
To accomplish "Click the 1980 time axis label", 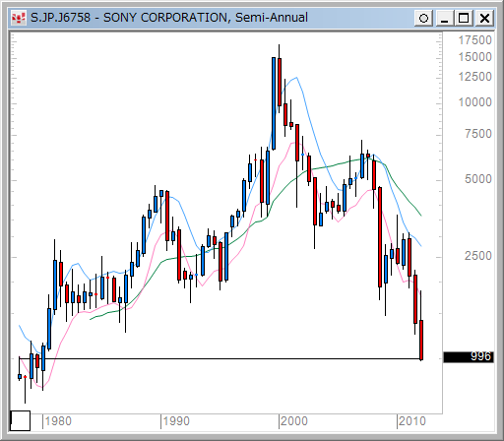I will [58, 421].
